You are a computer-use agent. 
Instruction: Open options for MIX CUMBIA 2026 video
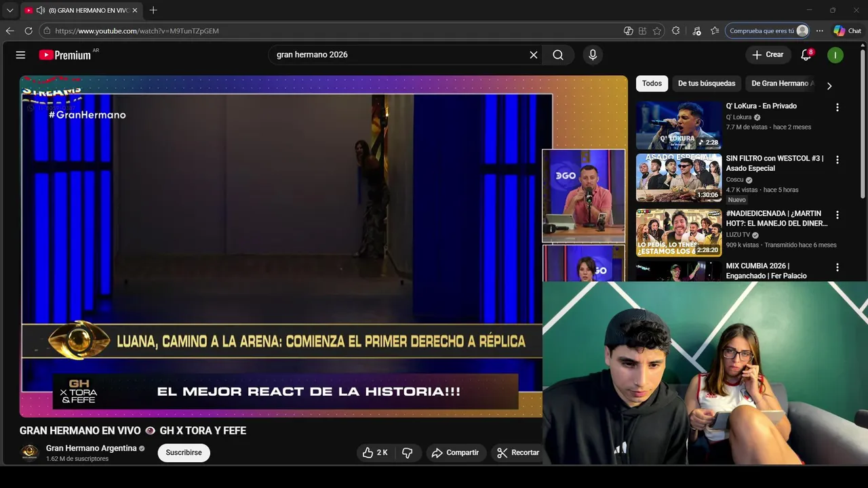[x=837, y=268]
